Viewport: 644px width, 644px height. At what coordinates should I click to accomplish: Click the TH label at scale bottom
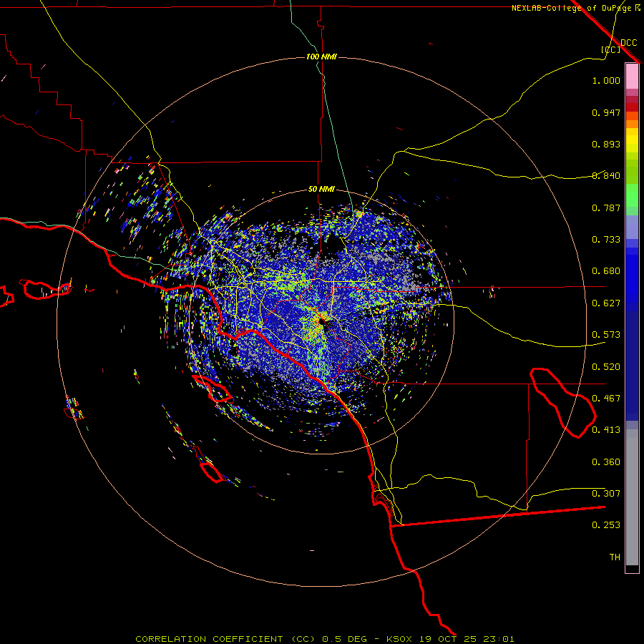pos(615,557)
